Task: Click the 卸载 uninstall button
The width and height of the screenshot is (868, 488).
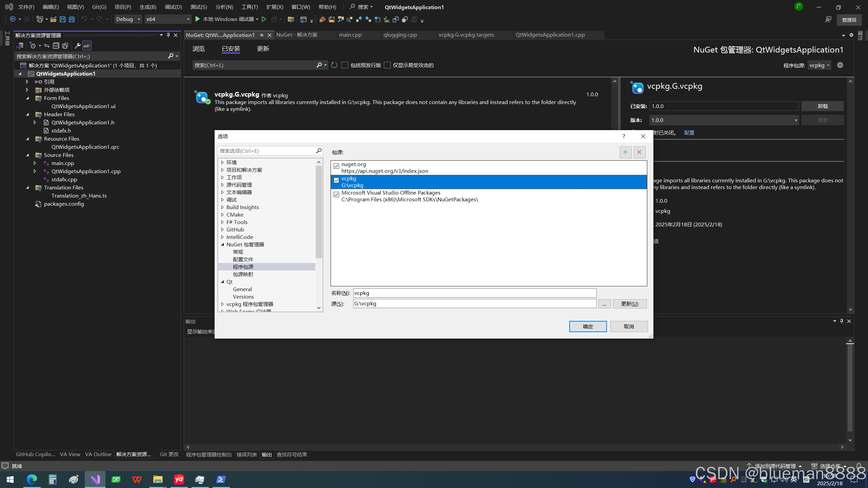Action: [823, 106]
